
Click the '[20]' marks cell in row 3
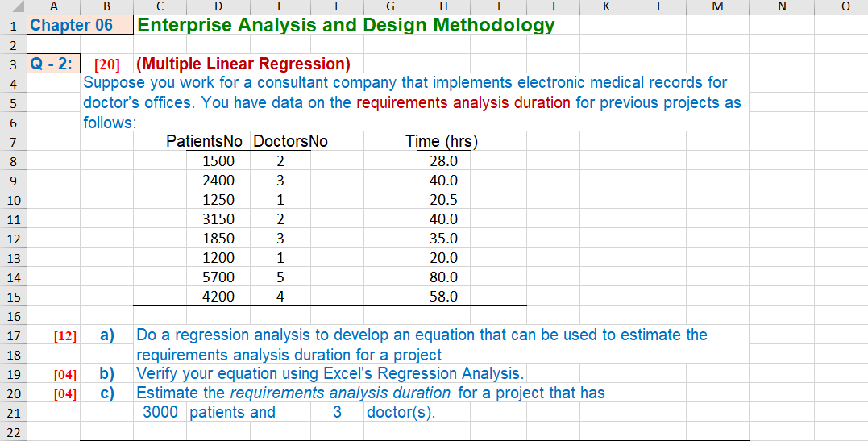click(107, 64)
